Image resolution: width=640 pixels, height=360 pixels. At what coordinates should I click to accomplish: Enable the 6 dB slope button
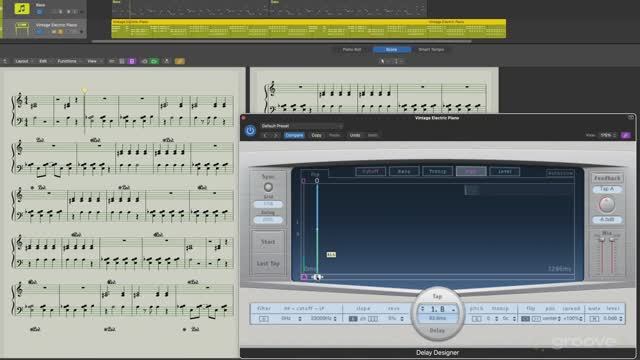pos(353,319)
